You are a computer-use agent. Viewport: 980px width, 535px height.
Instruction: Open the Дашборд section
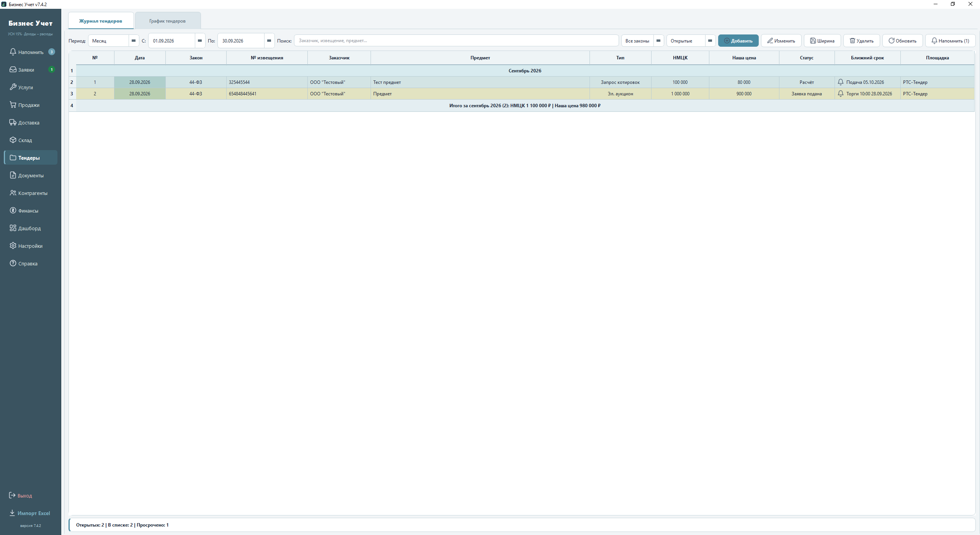31,228
